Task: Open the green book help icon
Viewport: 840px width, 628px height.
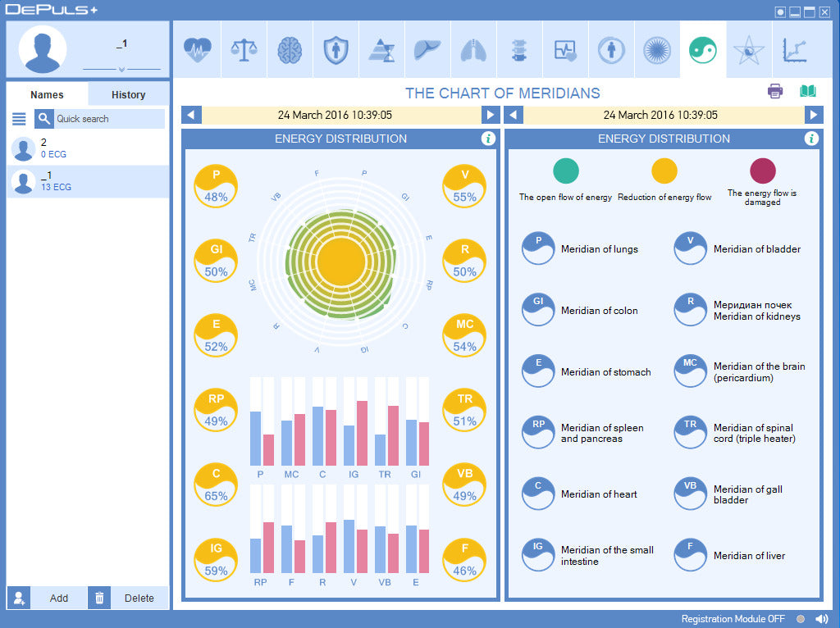Action: point(808,91)
